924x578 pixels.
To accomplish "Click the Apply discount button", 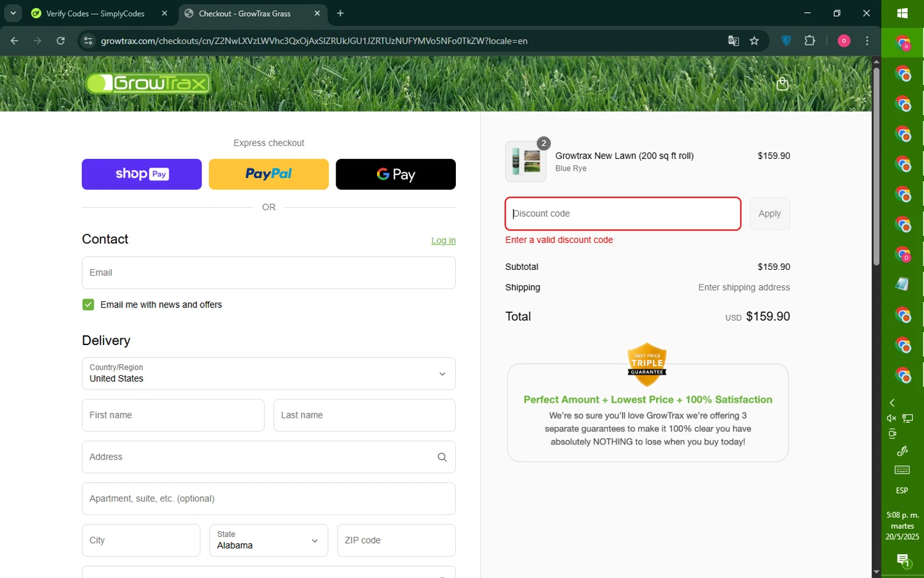I will click(769, 214).
